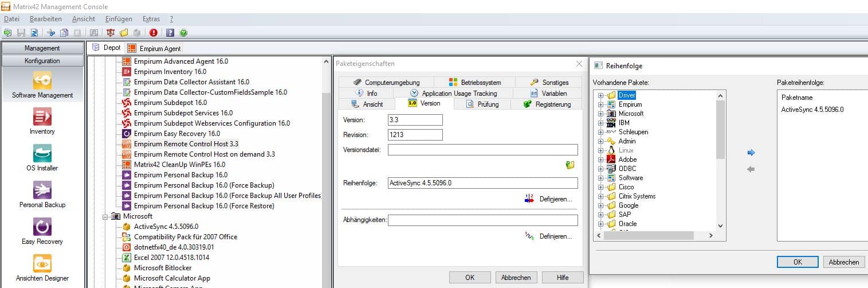Viewport: 868px width, 288px height.
Task: Click Adobe PDF icon in Vorhandene Pakete
Action: click(x=611, y=159)
